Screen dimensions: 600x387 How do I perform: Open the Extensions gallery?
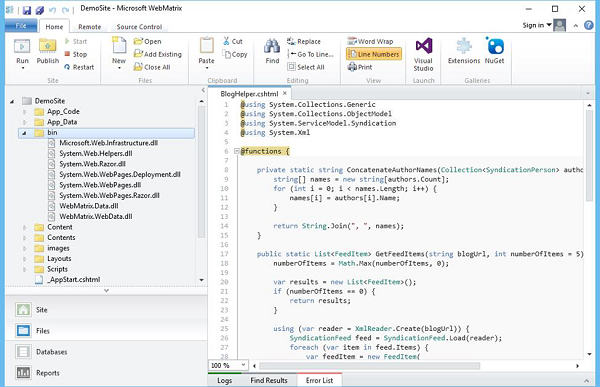coord(464,46)
